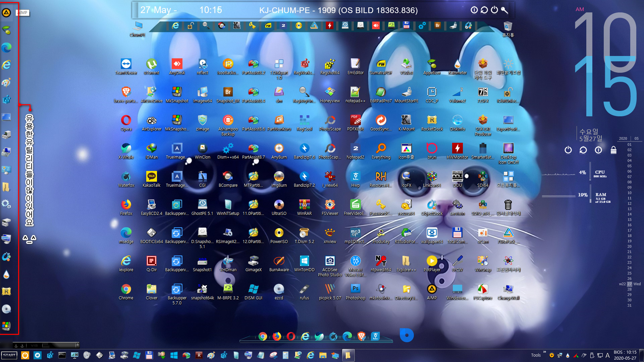Open the recycle bin 휴지통
This screenshot has height=362, width=644.
[508, 29]
